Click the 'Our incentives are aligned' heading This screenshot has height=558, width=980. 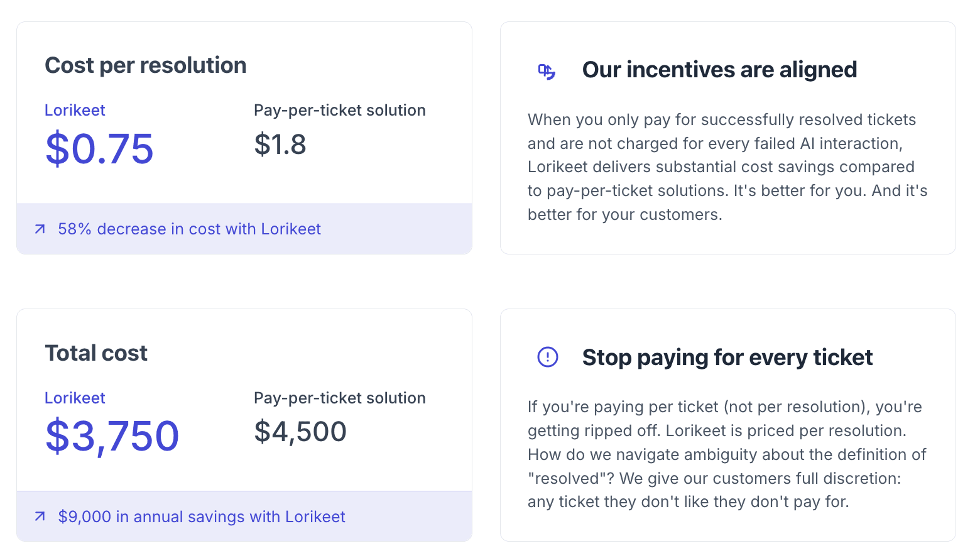pos(719,70)
